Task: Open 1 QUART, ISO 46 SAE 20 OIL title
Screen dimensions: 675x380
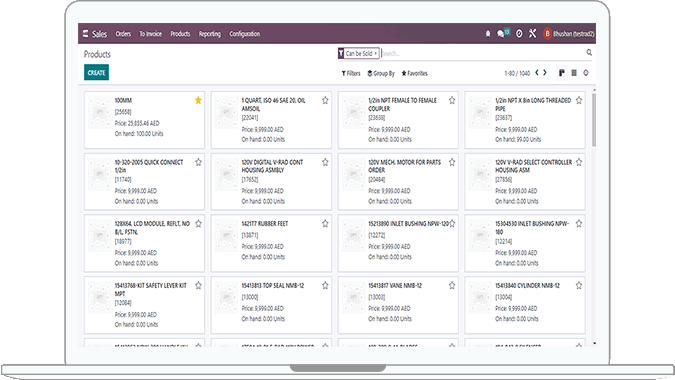Action: pyautogui.click(x=273, y=104)
